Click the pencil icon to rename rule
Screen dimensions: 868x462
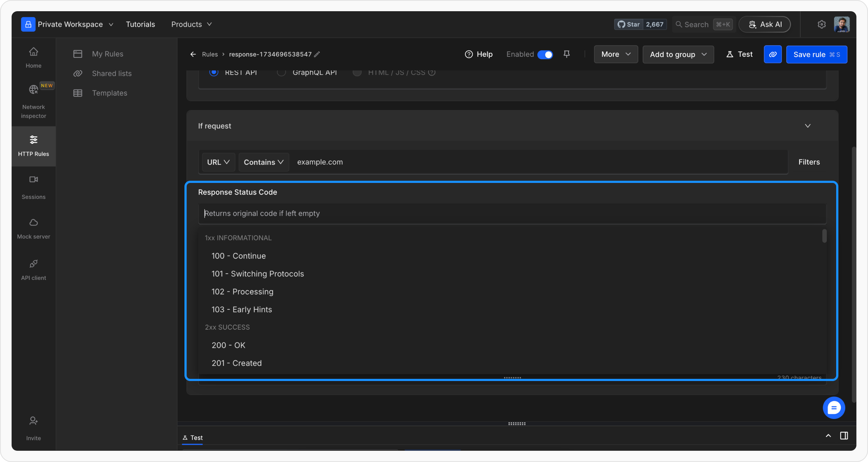pos(317,54)
